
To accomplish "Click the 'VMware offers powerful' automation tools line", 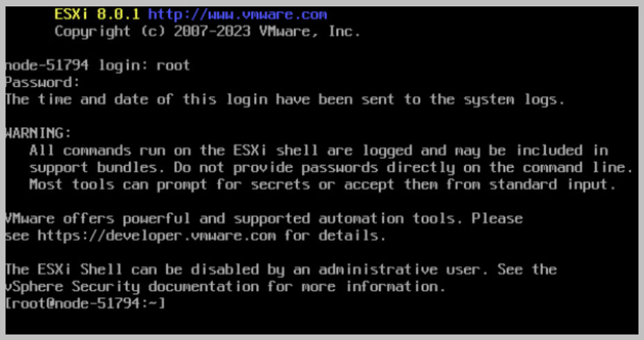I will 263,218.
